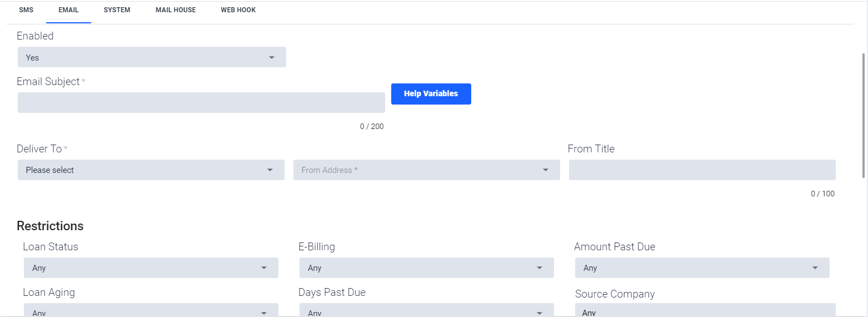This screenshot has height=317, width=868.
Task: Click the Loan Status dropdown arrow icon
Action: pos(264,268)
